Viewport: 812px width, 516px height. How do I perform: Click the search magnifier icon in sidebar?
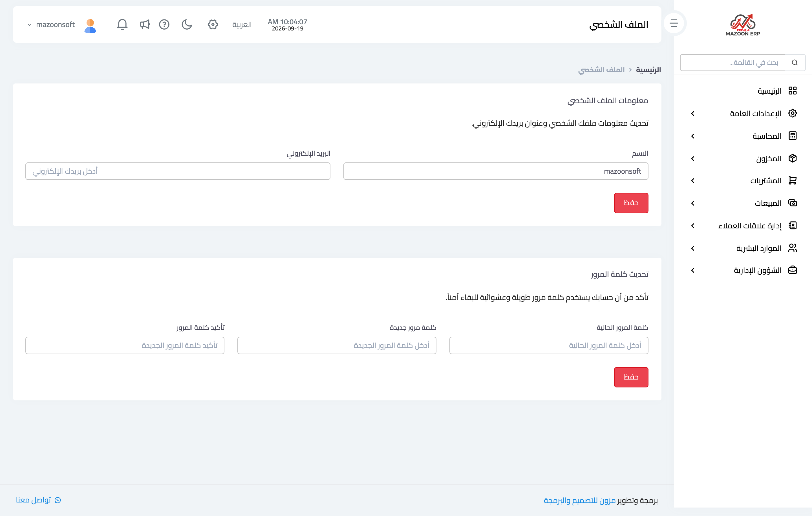coord(795,62)
